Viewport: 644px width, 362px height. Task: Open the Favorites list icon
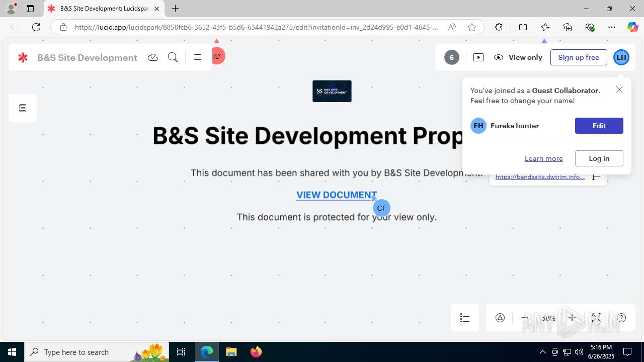[x=545, y=27]
